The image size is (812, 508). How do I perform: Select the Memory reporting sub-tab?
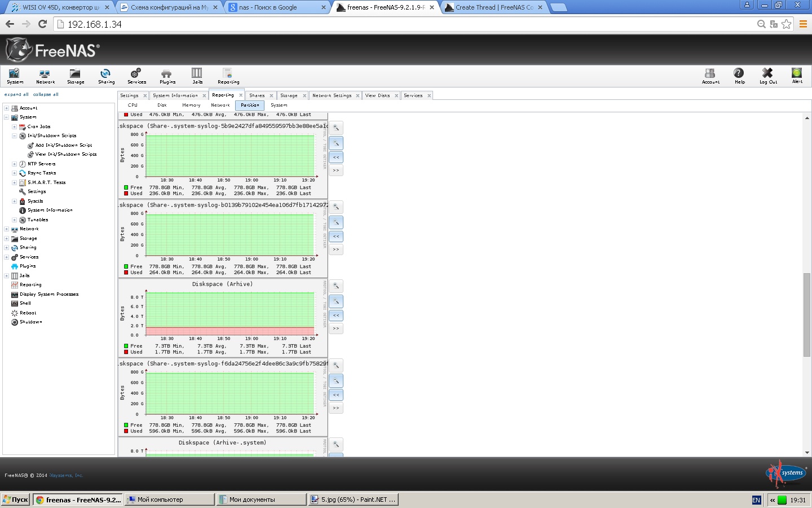[191, 105]
